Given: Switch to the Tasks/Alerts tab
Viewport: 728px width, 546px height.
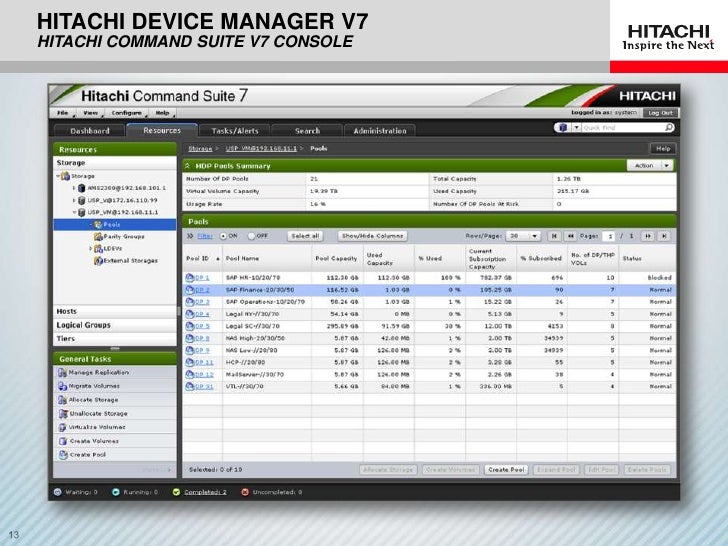Looking at the screenshot, I should pos(234,131).
